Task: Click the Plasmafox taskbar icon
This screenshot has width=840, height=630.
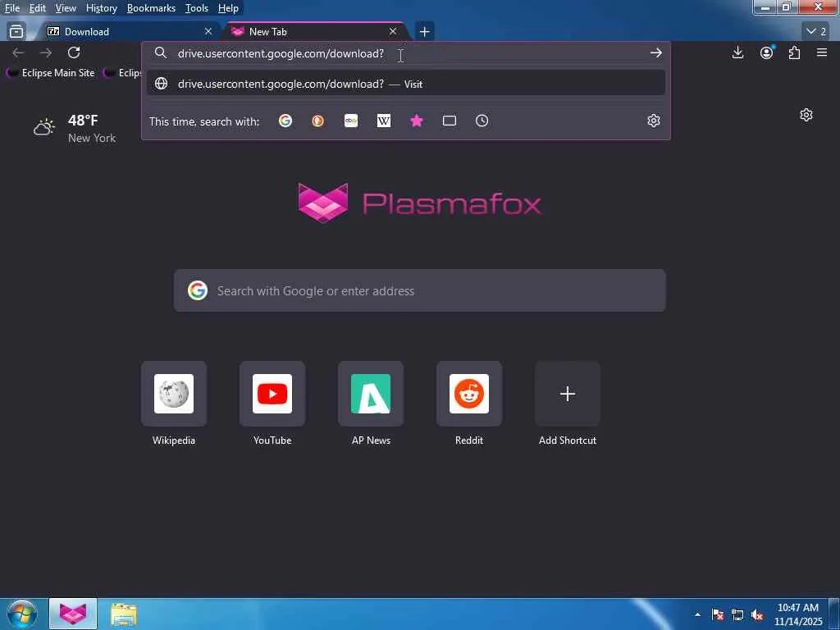Action: [73, 614]
